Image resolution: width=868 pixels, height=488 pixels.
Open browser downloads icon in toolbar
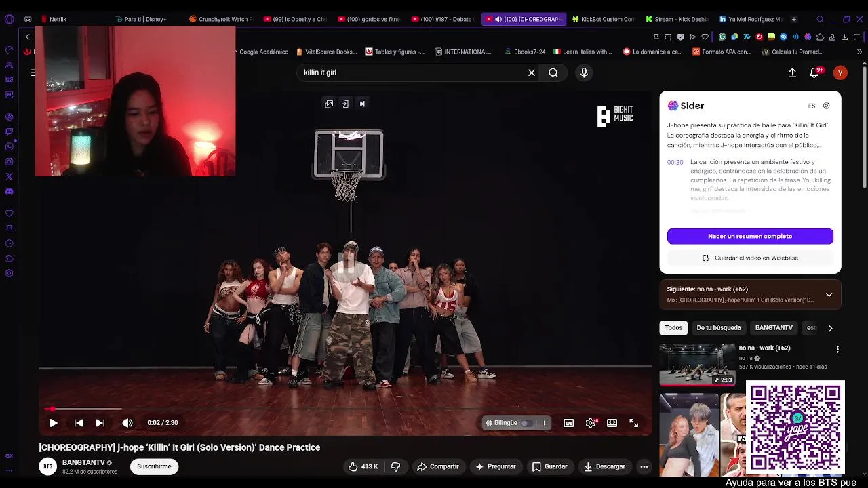(x=844, y=37)
